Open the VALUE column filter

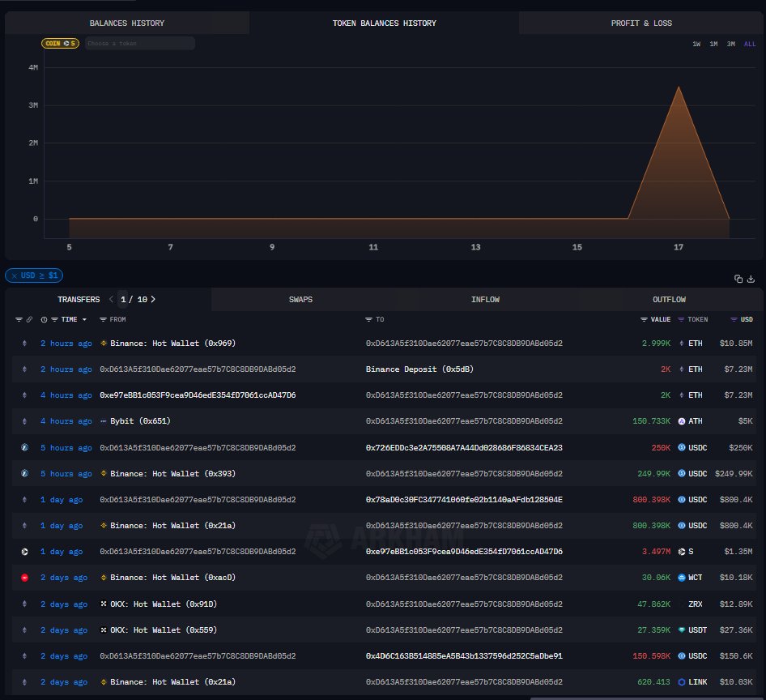tap(644, 320)
